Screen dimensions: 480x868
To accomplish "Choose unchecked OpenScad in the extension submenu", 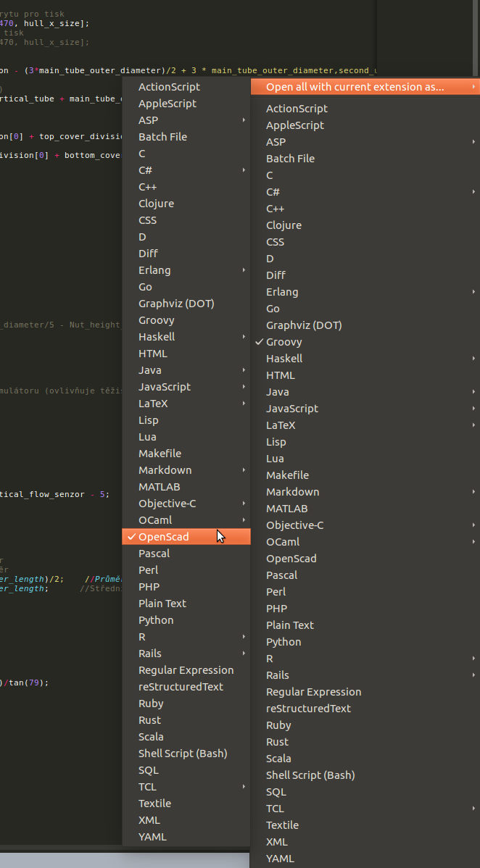I will (291, 559).
